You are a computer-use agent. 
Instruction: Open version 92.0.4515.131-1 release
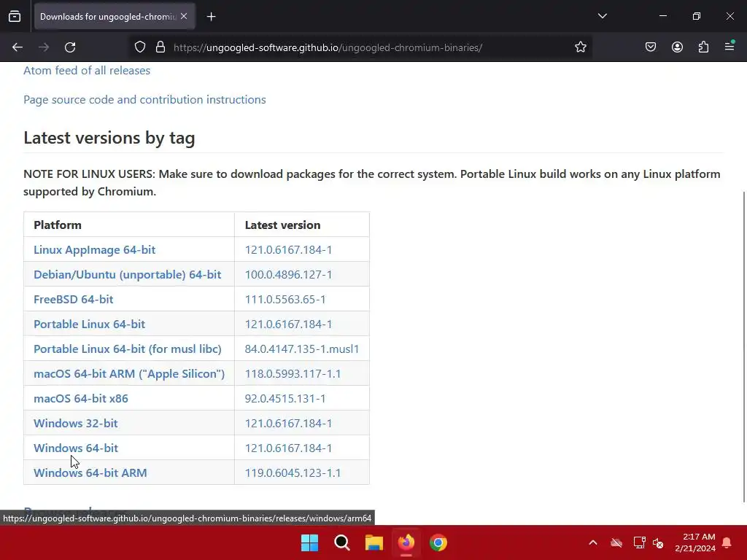pyautogui.click(x=285, y=398)
